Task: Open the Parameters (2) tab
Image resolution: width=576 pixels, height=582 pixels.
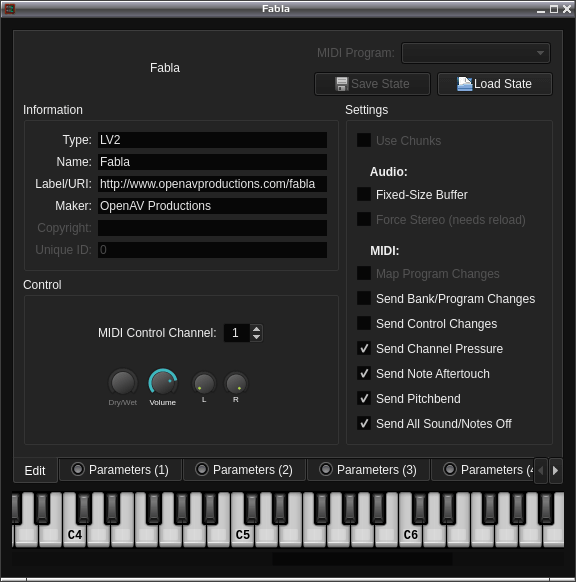Action: 244,470
